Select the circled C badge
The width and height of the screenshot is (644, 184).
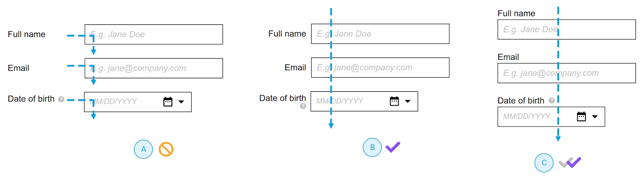click(x=544, y=163)
